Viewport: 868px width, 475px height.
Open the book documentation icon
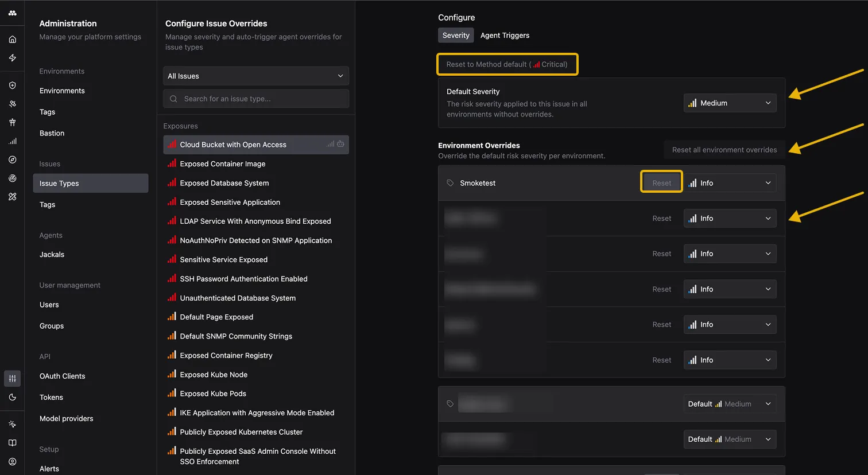[12, 443]
